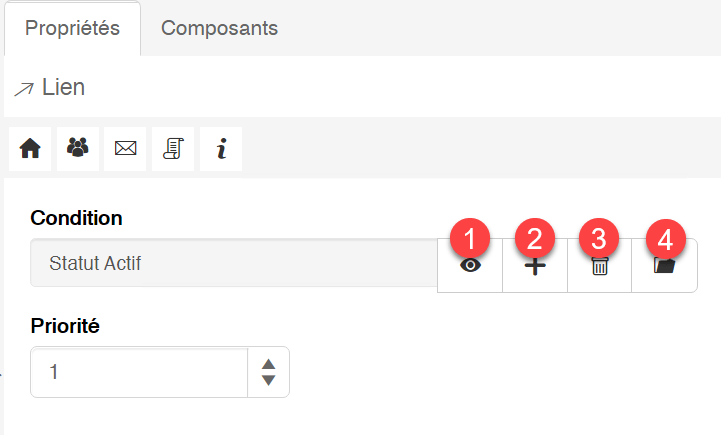Increase Priorité with up arrow
Image resolution: width=721 pixels, height=435 pixels.
click(268, 364)
